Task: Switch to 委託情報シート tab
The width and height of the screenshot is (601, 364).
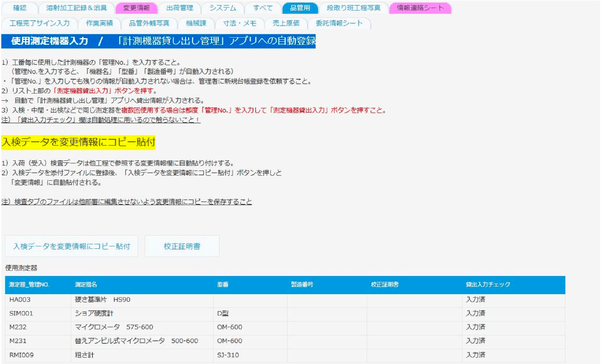Action: point(339,23)
